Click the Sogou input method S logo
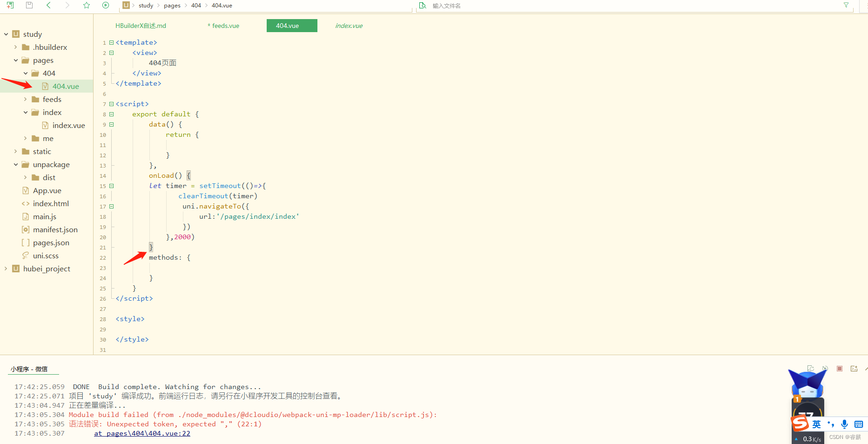The image size is (868, 444). [x=800, y=424]
